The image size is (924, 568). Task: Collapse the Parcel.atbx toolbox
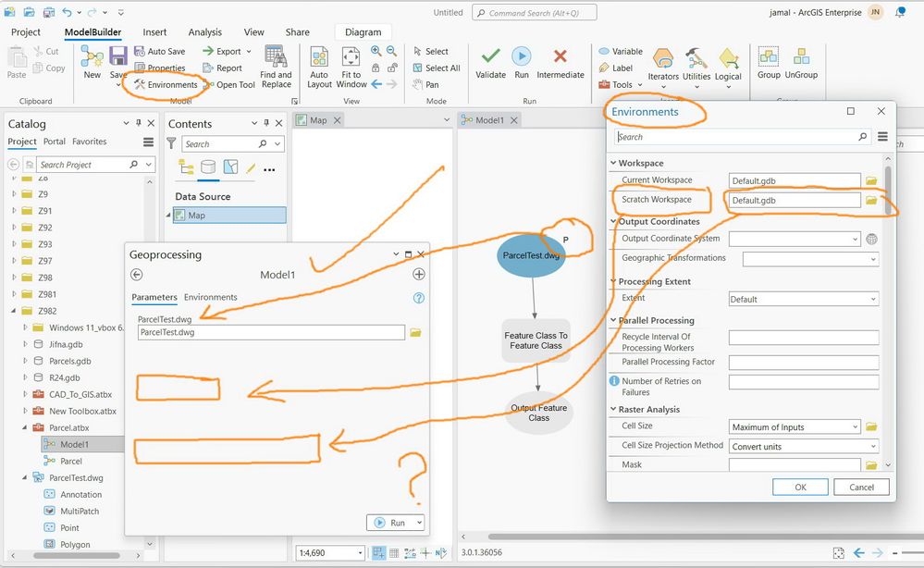point(25,427)
